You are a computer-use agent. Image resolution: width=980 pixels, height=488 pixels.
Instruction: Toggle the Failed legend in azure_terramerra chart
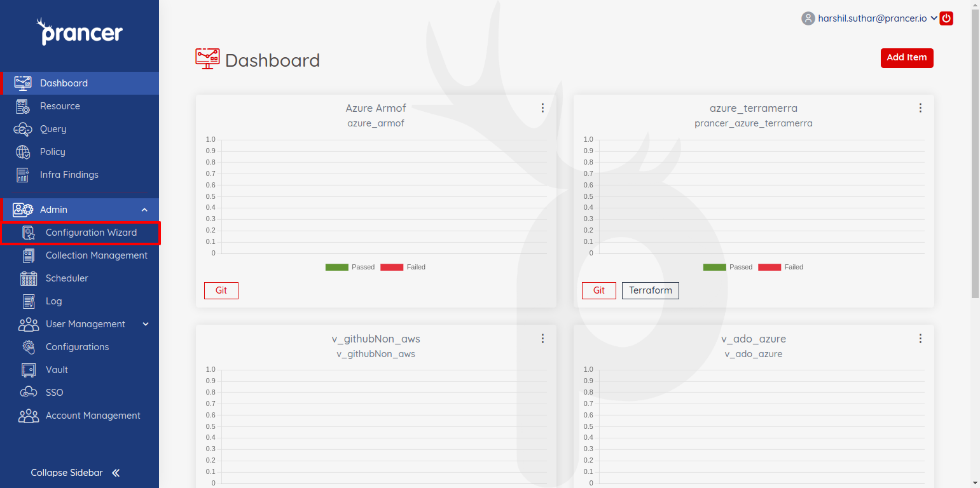pos(781,268)
